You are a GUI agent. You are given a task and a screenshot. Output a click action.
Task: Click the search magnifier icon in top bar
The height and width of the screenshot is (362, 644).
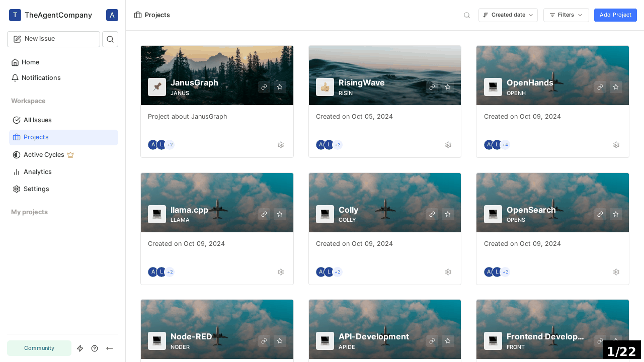467,15
